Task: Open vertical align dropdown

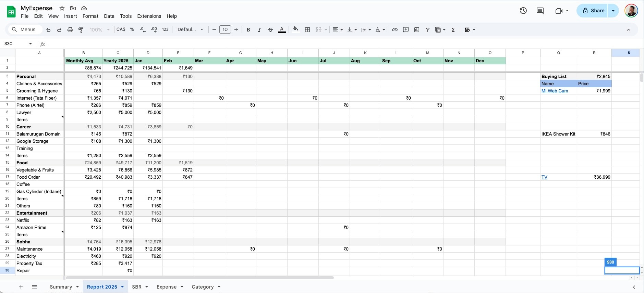Action: pos(352,30)
